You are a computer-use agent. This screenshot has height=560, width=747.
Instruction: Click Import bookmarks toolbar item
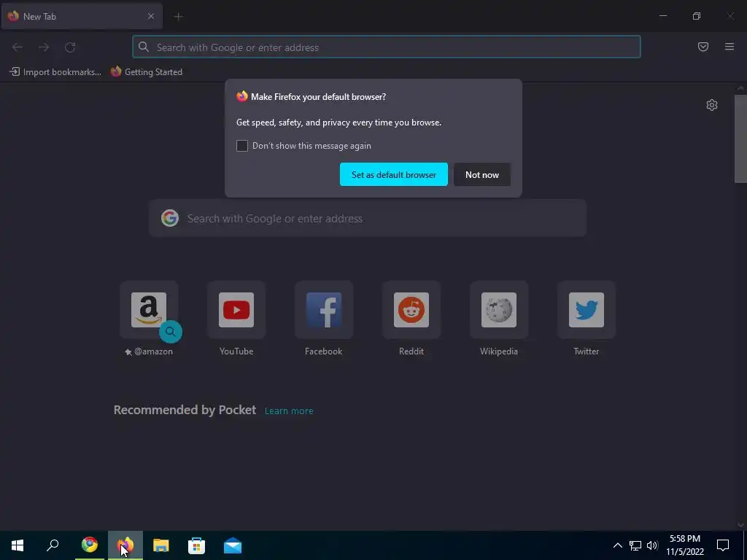(x=55, y=72)
